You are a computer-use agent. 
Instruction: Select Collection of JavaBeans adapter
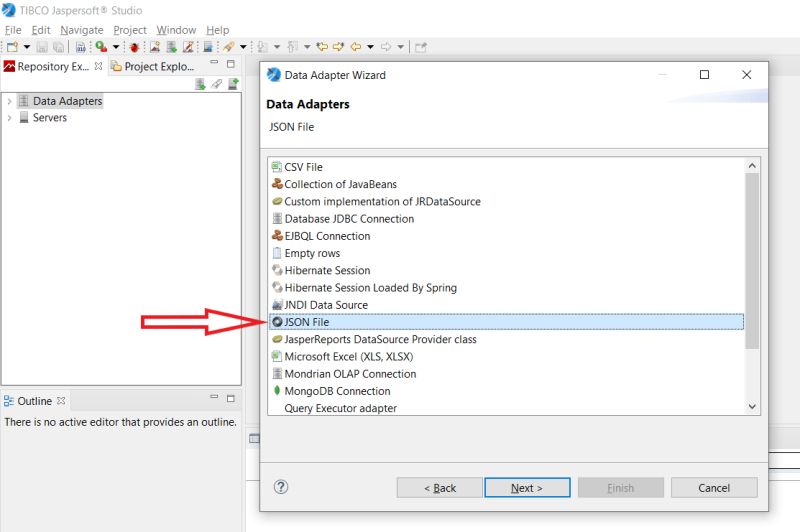(340, 184)
